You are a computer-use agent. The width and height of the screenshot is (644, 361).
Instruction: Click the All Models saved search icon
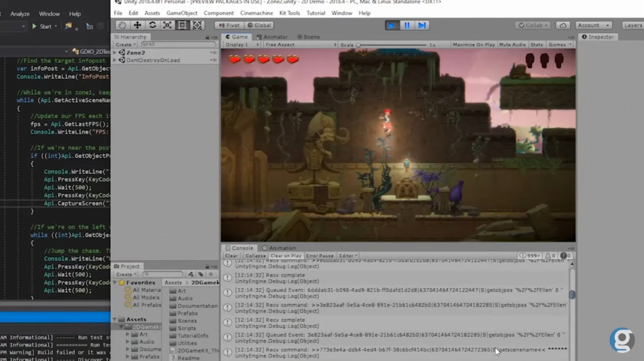click(129, 298)
